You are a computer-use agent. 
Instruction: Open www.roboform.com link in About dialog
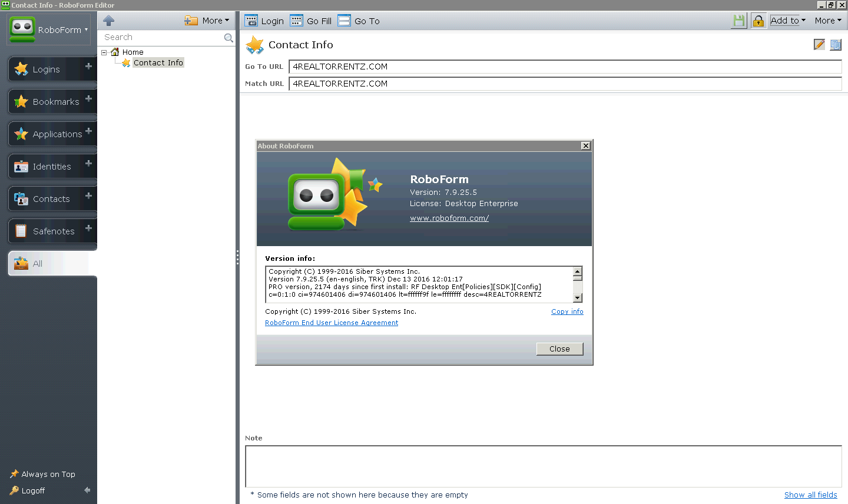[449, 218]
